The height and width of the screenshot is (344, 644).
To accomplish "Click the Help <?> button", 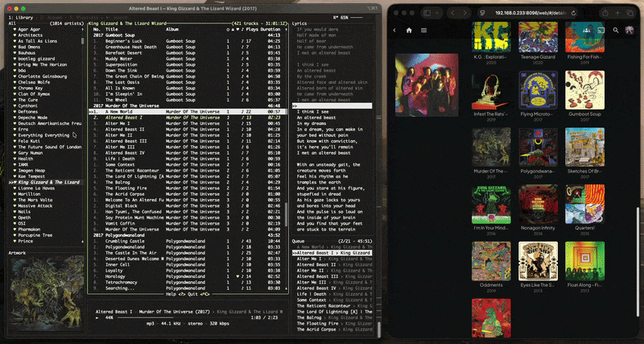I will pos(175,294).
